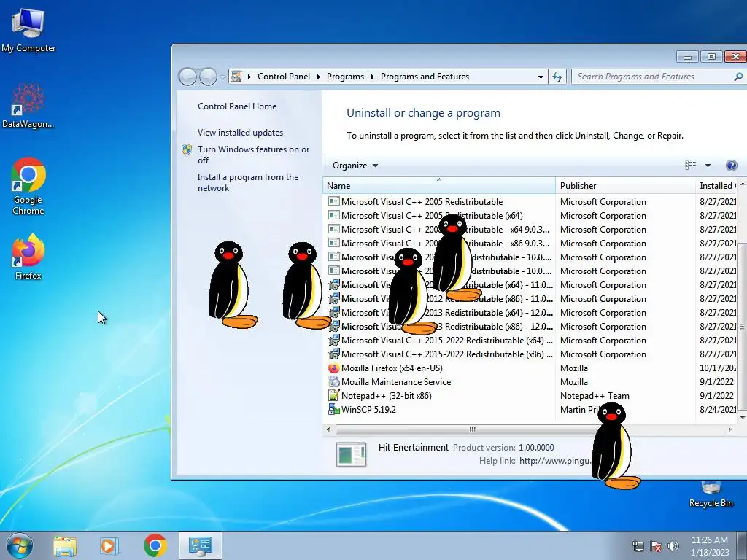This screenshot has width=747, height=560.
Task: Select Visual C++ 2013 Redistributable (x64) row
Action: coord(532,313)
